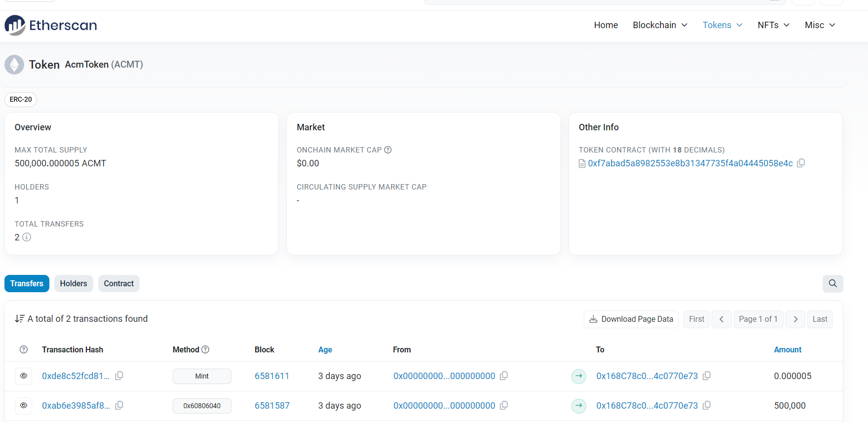Click the 500,000.000005 ACMT supply value
Screen dimensions: 868x422
click(60, 163)
